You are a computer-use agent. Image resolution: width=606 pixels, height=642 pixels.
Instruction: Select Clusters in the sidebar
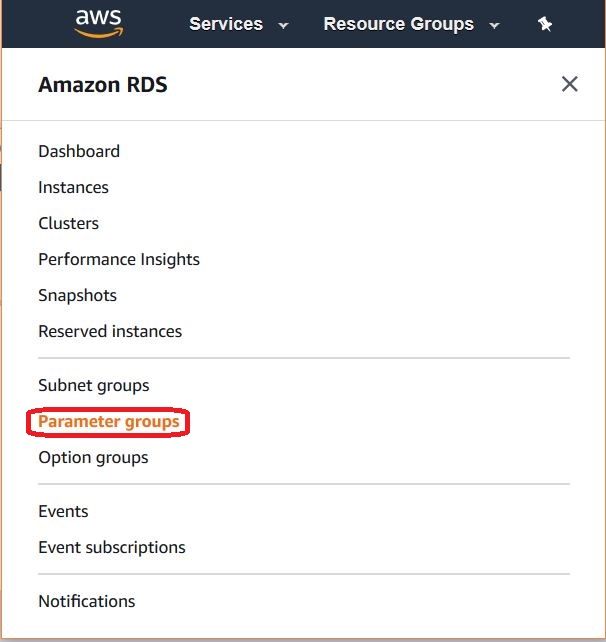coord(68,223)
